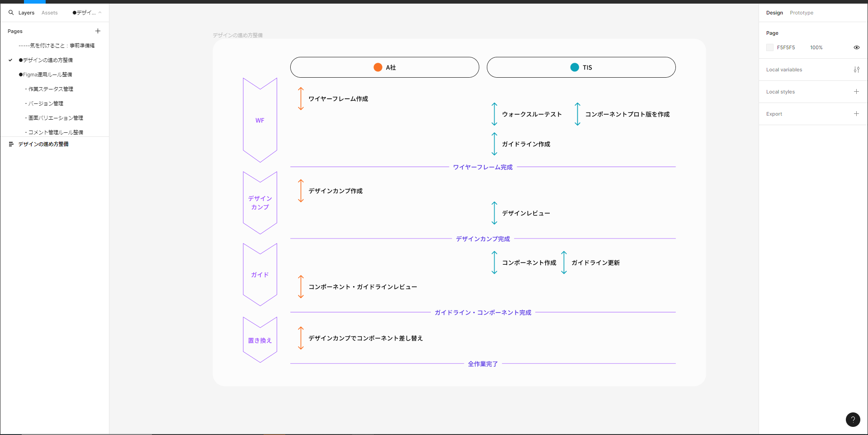Screen dimensions: 868x435
Task: Open the help menu via the question mark button
Action: point(853,420)
